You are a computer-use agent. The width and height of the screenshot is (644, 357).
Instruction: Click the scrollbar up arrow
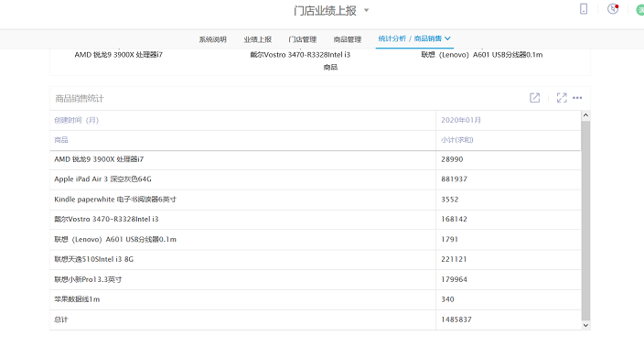tap(585, 115)
